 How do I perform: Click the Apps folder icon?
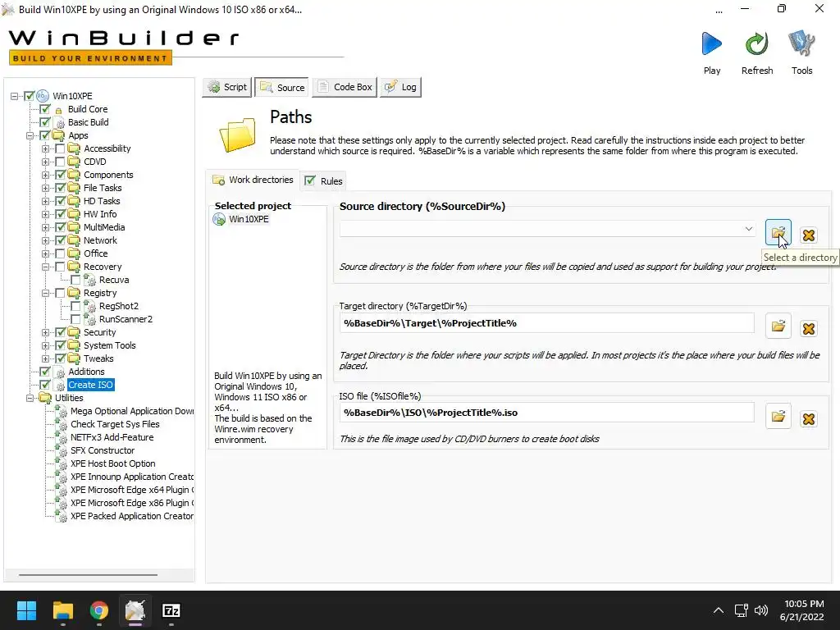coord(58,135)
